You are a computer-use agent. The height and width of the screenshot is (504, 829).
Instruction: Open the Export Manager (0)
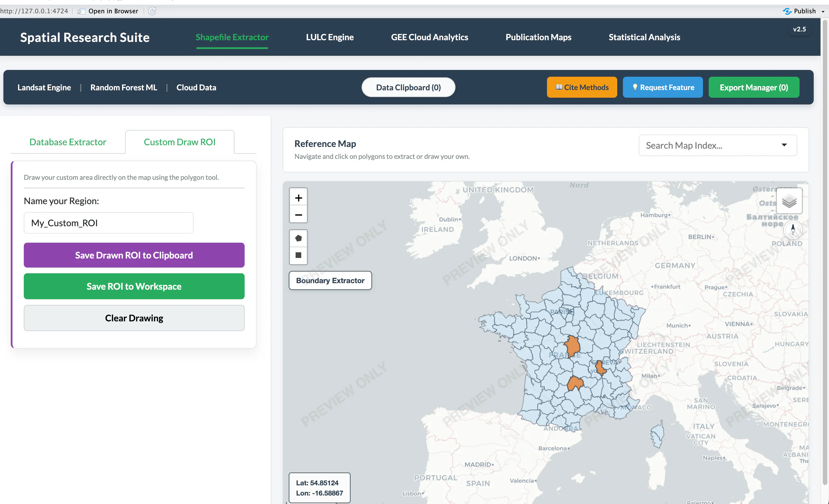(x=754, y=87)
